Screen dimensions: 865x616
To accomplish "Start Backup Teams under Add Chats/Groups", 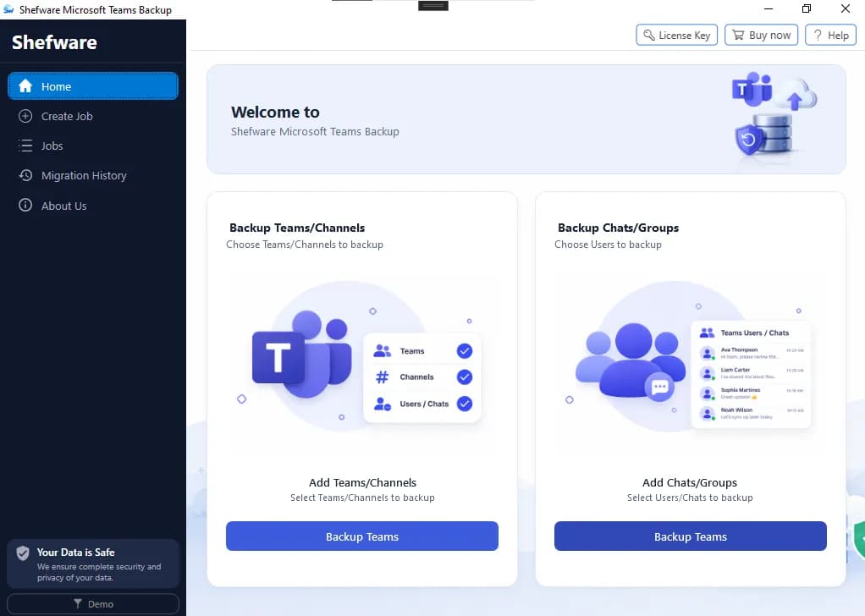I will 691,536.
